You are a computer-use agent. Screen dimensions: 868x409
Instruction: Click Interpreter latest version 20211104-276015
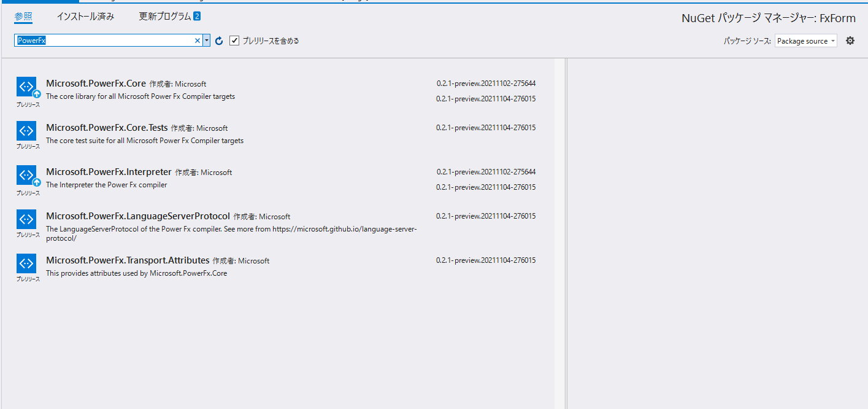click(486, 187)
